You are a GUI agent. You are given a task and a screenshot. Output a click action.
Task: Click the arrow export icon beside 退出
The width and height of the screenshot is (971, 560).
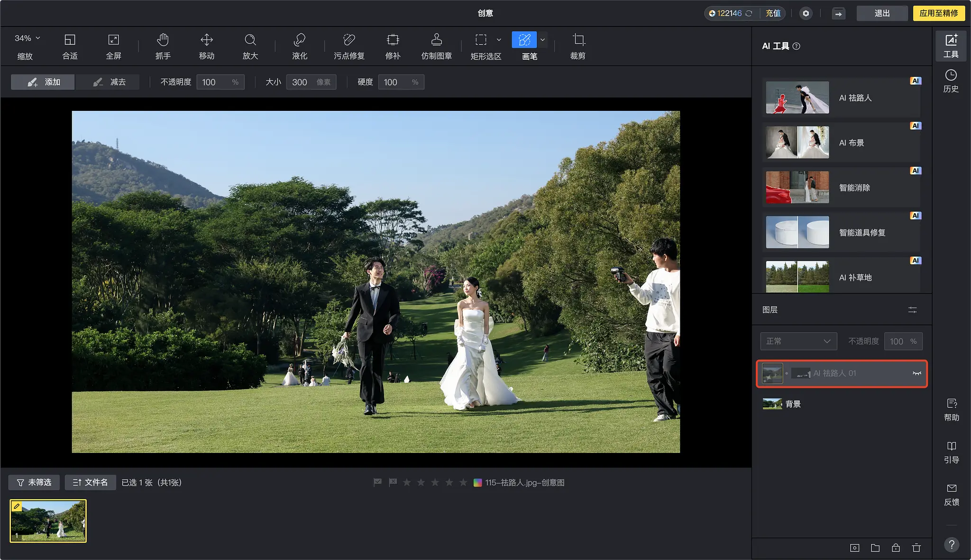tap(838, 13)
